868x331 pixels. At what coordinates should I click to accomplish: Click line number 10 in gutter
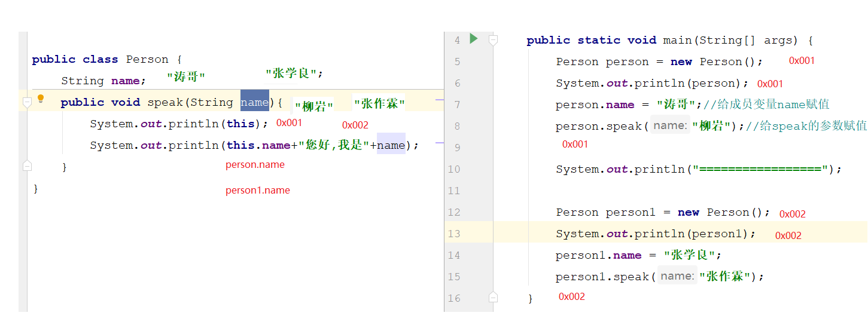click(x=454, y=169)
